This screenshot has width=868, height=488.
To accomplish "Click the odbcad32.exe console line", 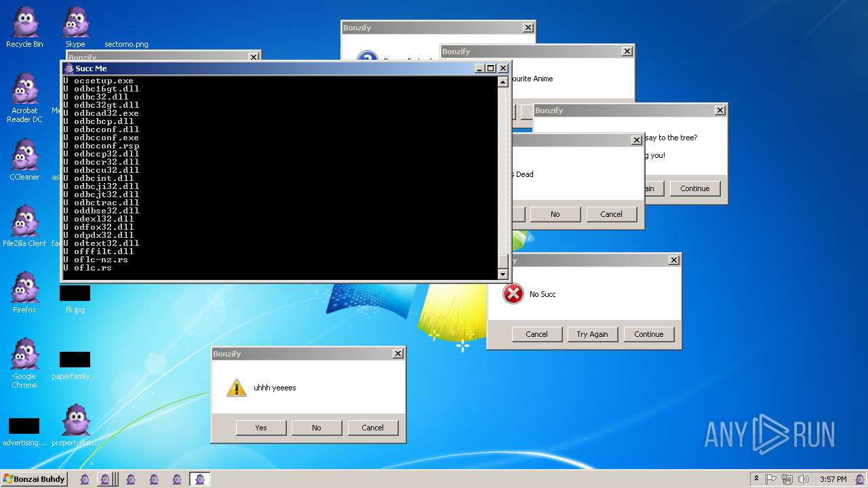I will (x=101, y=113).
